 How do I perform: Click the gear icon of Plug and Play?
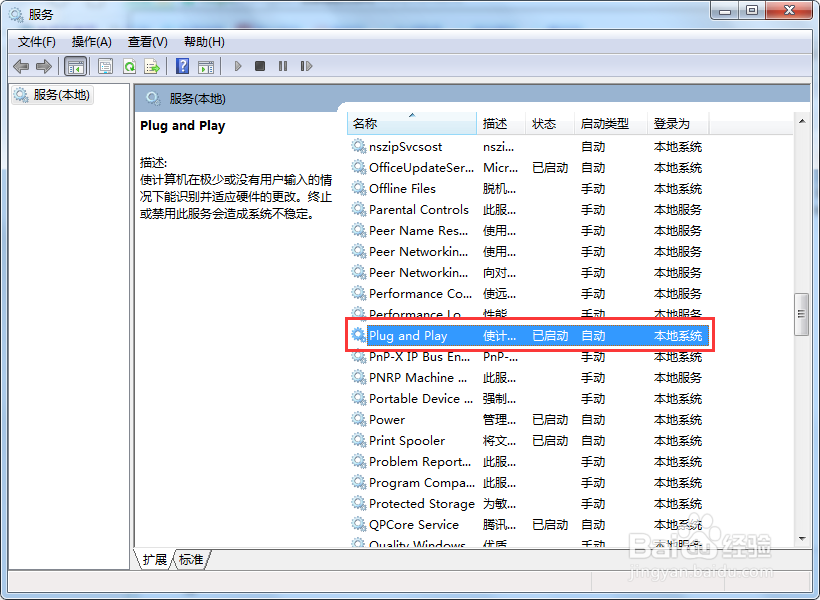(359, 335)
